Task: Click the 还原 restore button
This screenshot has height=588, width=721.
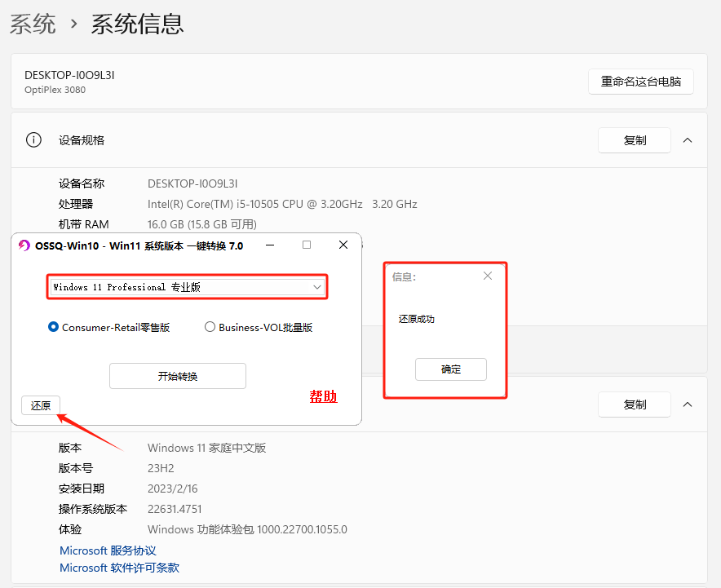Action: coord(41,405)
